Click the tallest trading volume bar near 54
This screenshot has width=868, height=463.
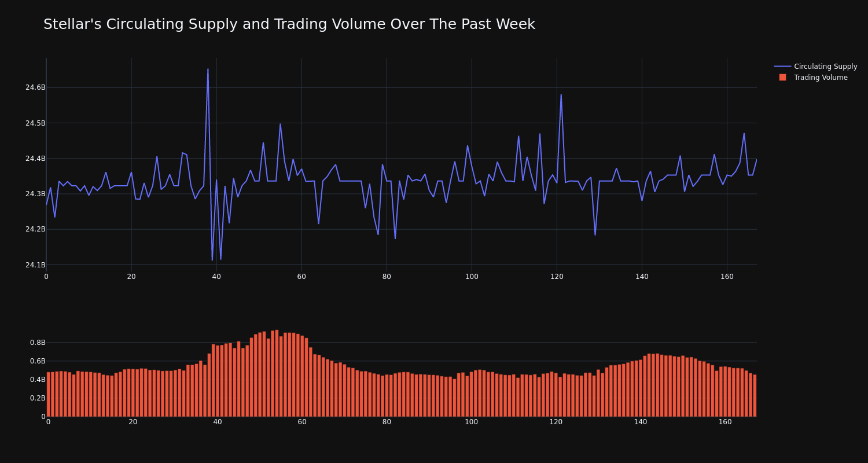tap(277, 373)
